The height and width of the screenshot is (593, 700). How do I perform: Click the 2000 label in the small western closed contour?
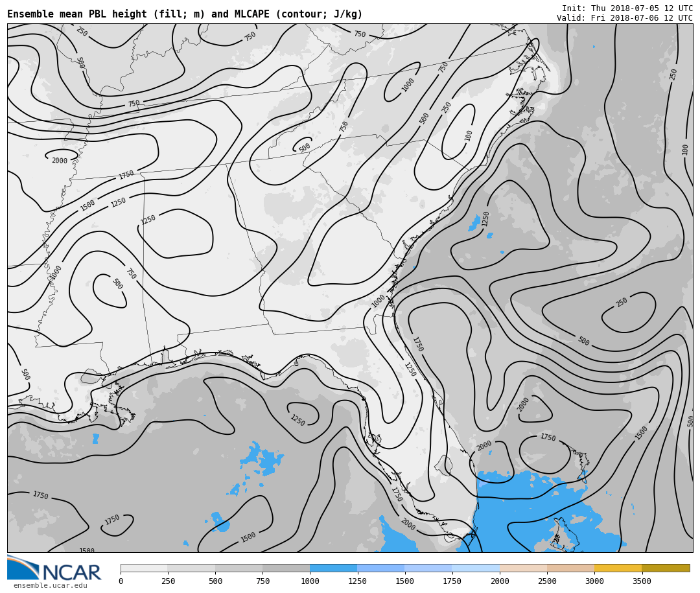click(x=59, y=161)
